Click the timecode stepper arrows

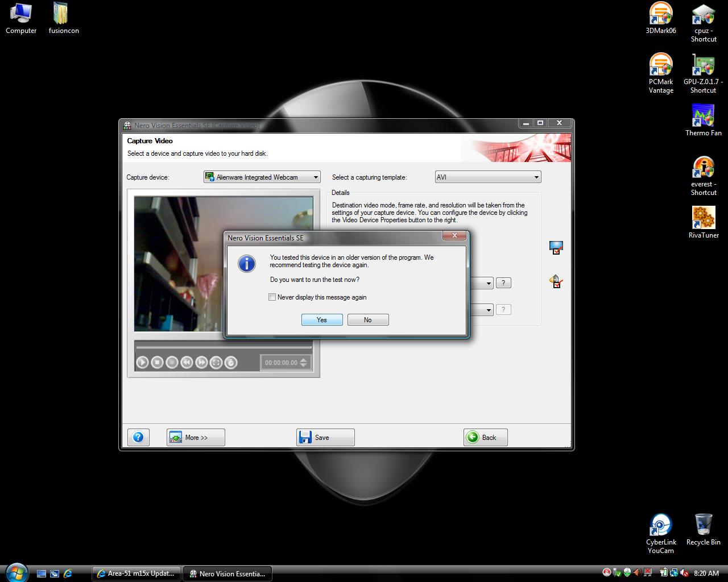(304, 363)
